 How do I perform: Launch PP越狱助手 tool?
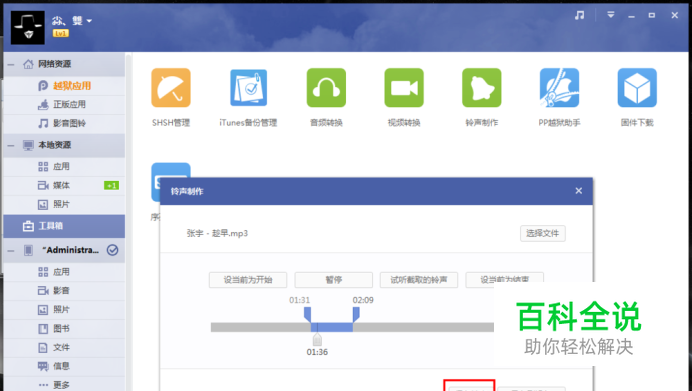[x=559, y=88]
